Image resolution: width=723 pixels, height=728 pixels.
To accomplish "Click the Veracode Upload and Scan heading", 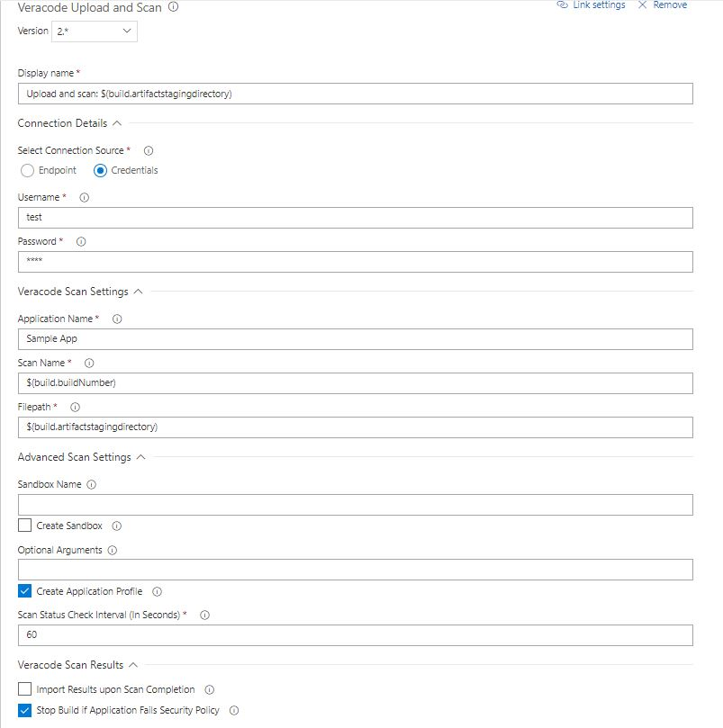I will click(x=90, y=7).
